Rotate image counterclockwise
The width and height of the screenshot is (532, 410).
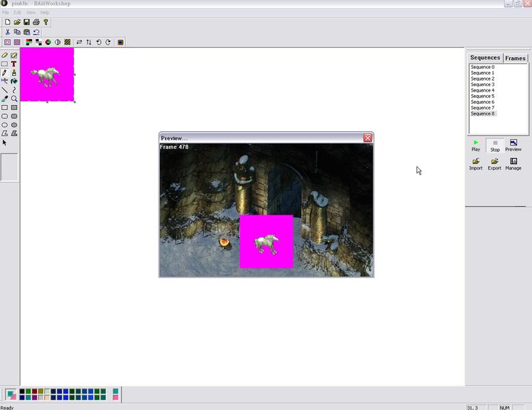coord(98,42)
